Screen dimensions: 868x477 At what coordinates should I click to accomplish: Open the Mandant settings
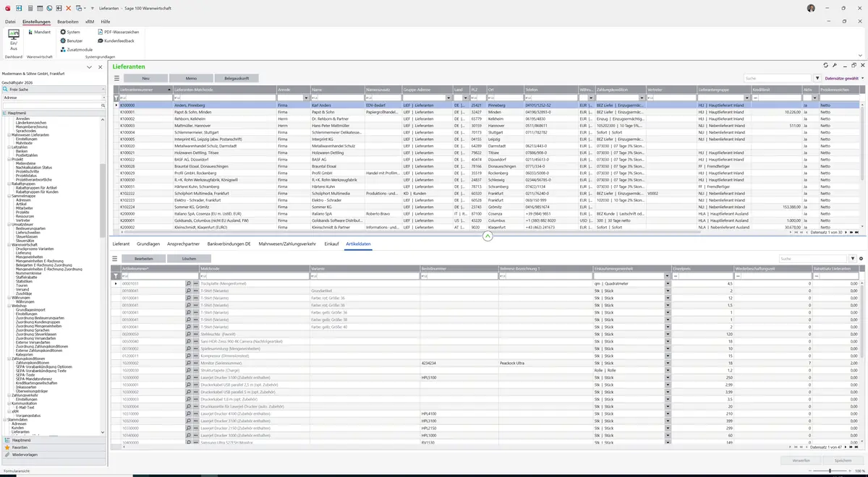click(38, 32)
